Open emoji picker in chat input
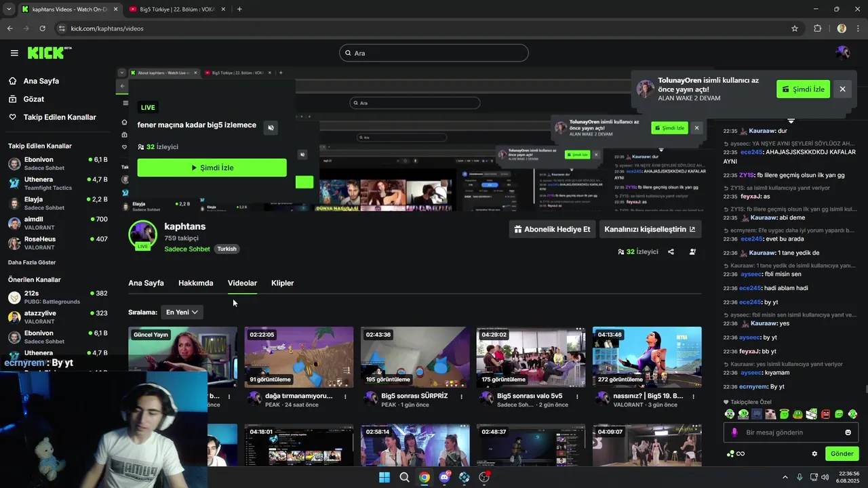 [x=848, y=432]
